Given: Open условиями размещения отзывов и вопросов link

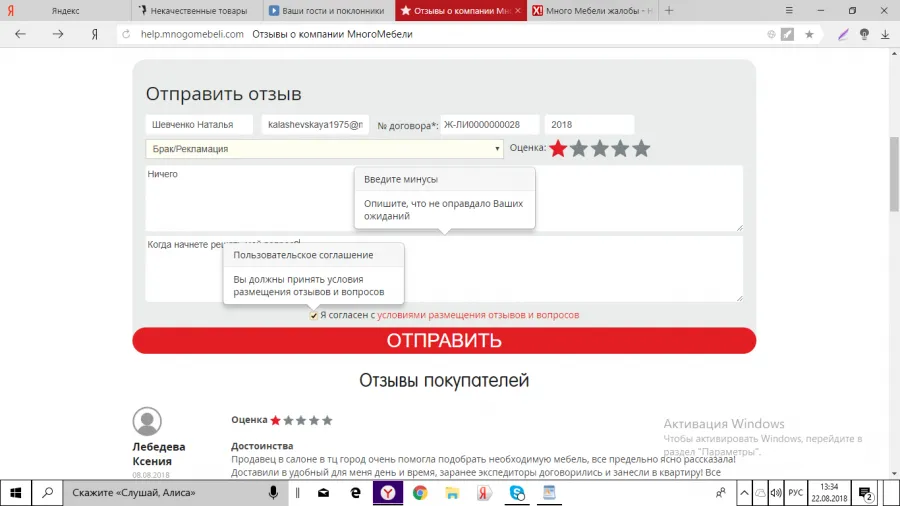Looking at the screenshot, I should [478, 315].
